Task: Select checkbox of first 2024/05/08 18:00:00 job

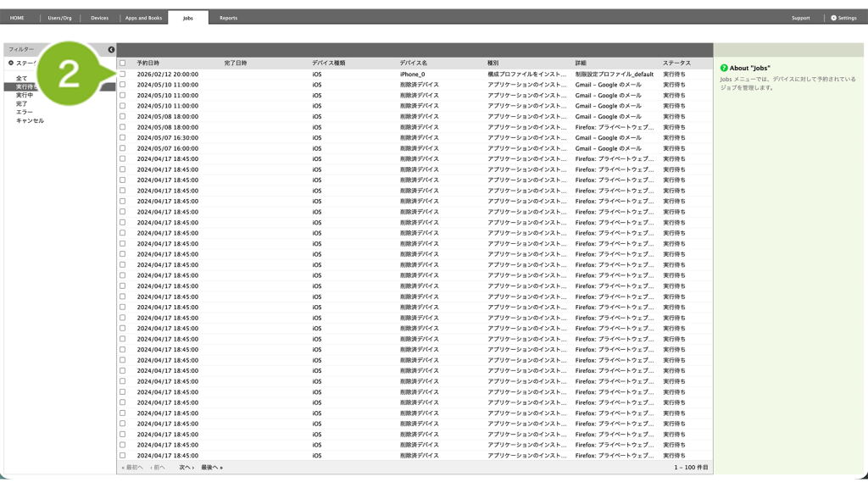Action: [123, 116]
